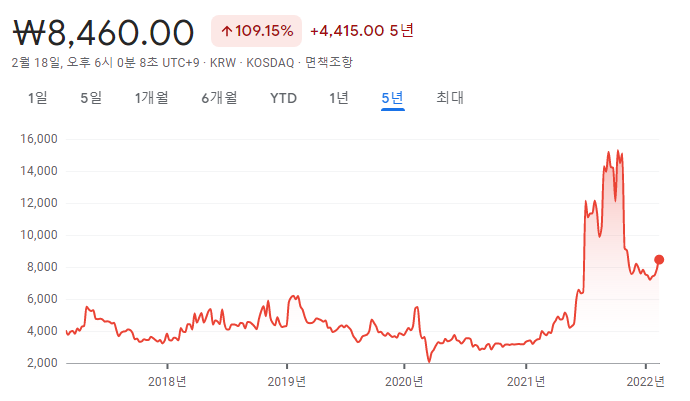
Task: Click the +4,415.00 5년 change text
Action: click(x=362, y=31)
